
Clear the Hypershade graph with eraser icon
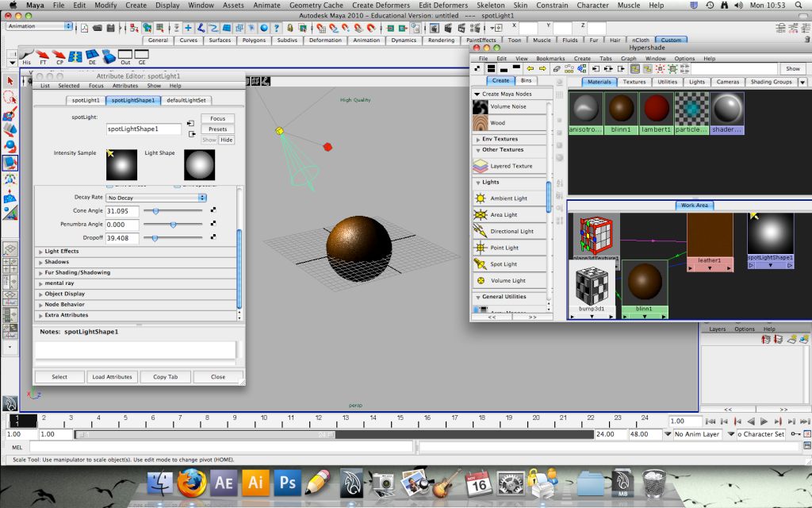coord(557,68)
